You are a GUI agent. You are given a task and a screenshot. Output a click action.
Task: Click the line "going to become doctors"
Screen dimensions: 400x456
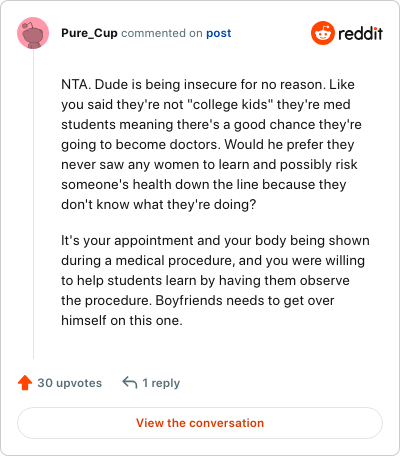click(141, 145)
